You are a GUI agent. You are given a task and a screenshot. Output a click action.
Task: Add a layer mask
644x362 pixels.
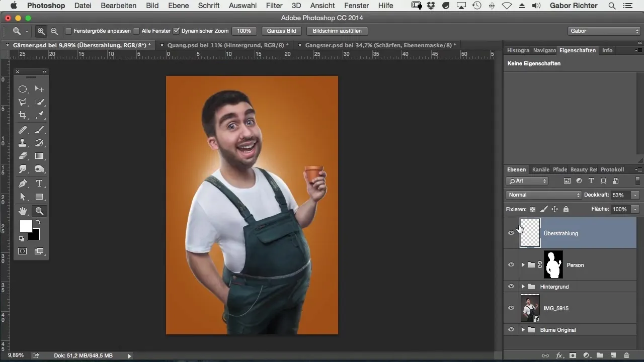click(573, 355)
